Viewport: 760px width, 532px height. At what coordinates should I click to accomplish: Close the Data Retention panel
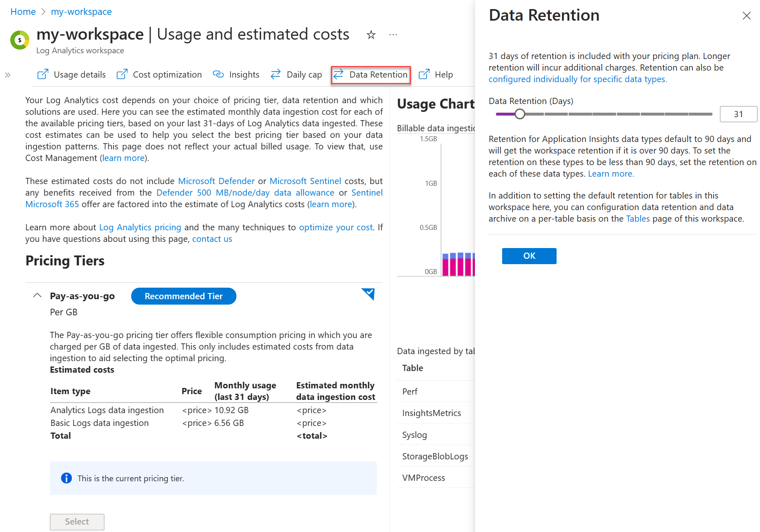pyautogui.click(x=746, y=16)
